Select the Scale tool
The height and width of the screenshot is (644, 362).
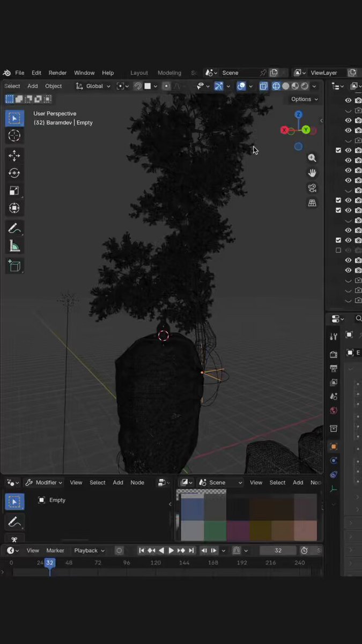tap(14, 191)
